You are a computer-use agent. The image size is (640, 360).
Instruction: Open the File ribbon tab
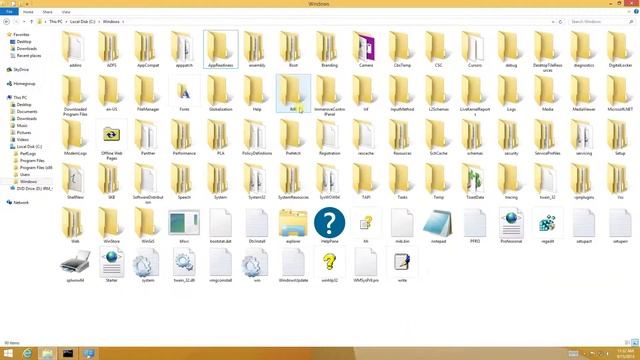coord(9,12)
